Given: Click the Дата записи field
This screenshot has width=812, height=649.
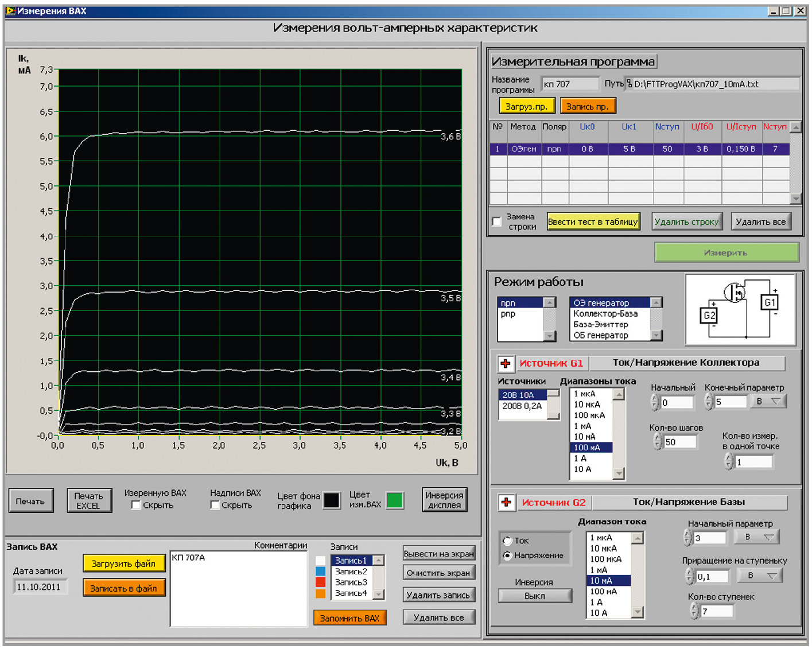Looking at the screenshot, I should (x=40, y=587).
